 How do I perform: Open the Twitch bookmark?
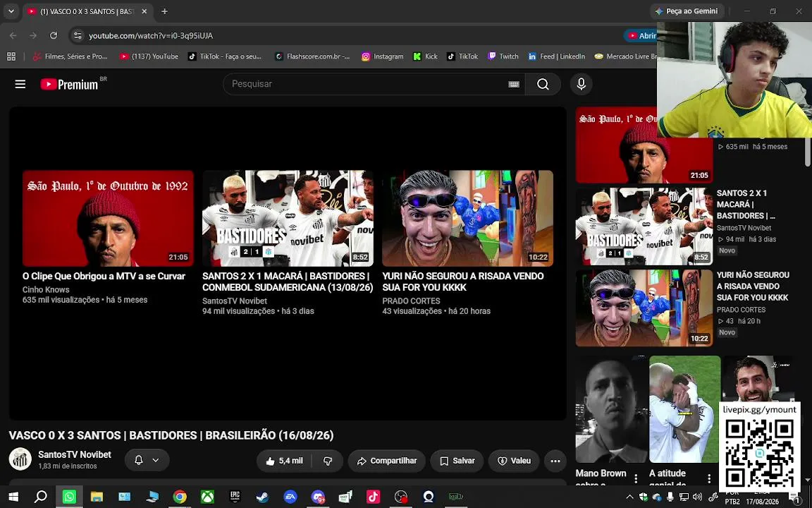click(503, 56)
